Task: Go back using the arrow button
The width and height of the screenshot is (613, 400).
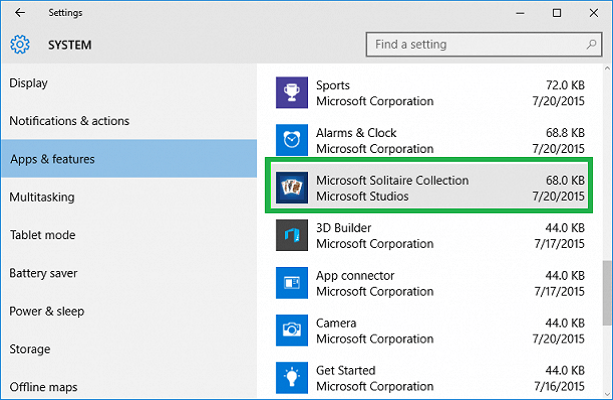Action: 20,13
